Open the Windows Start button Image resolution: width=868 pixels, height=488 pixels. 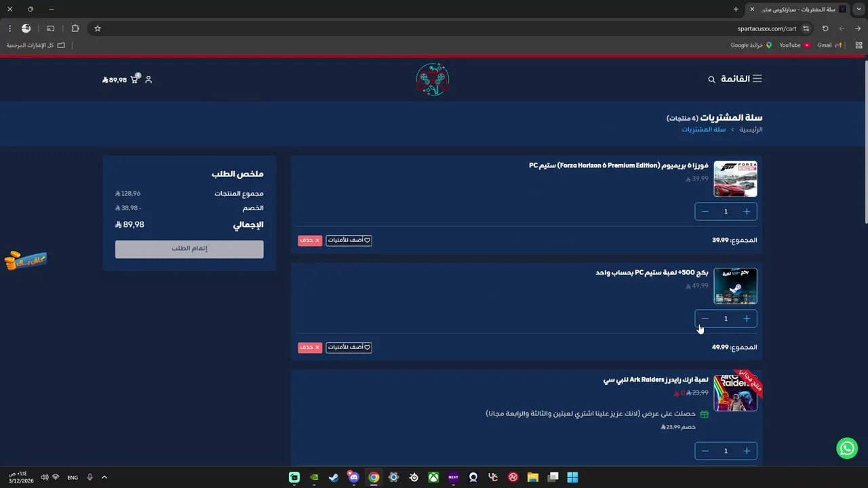tap(572, 477)
